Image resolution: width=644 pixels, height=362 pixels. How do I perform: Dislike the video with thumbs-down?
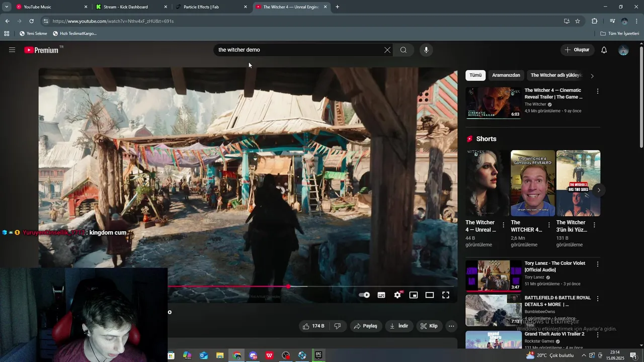(x=338, y=326)
